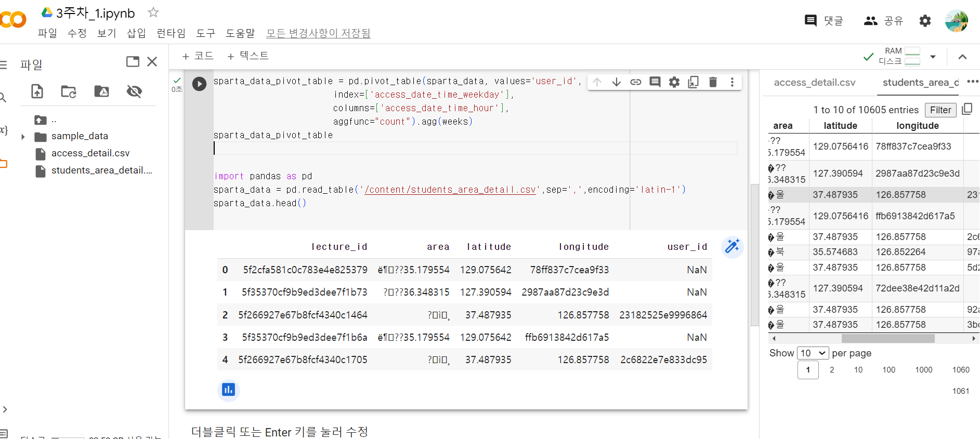Click the empty code line input
This screenshot has width=980, height=439.
click(x=475, y=148)
